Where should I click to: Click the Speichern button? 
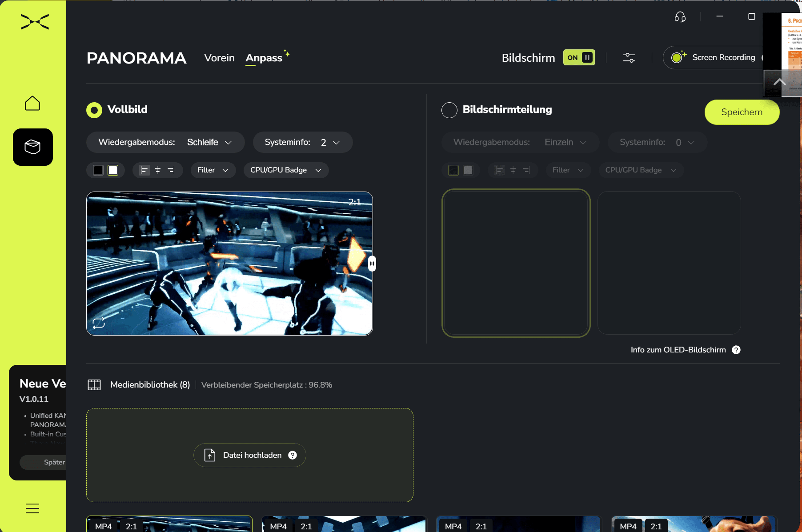pos(742,112)
